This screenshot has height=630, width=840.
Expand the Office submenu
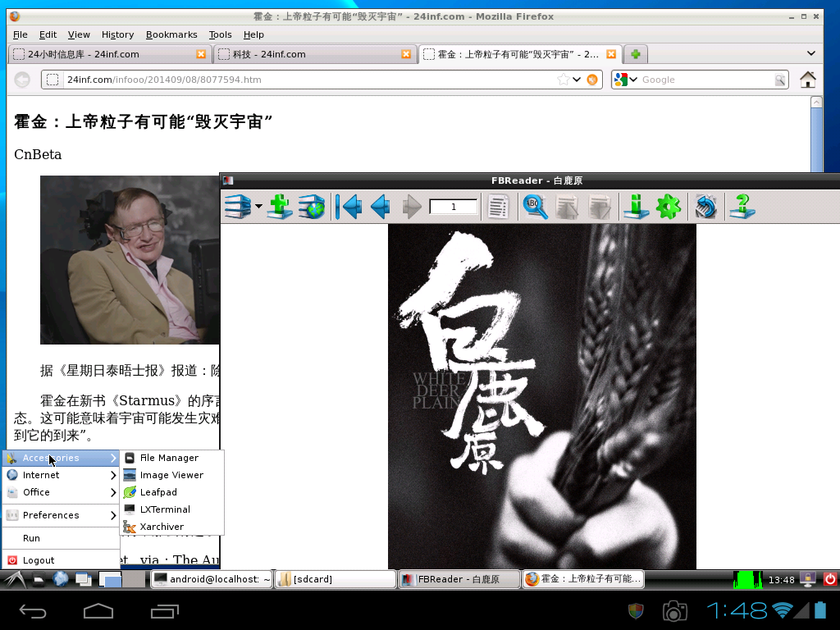coord(61,492)
